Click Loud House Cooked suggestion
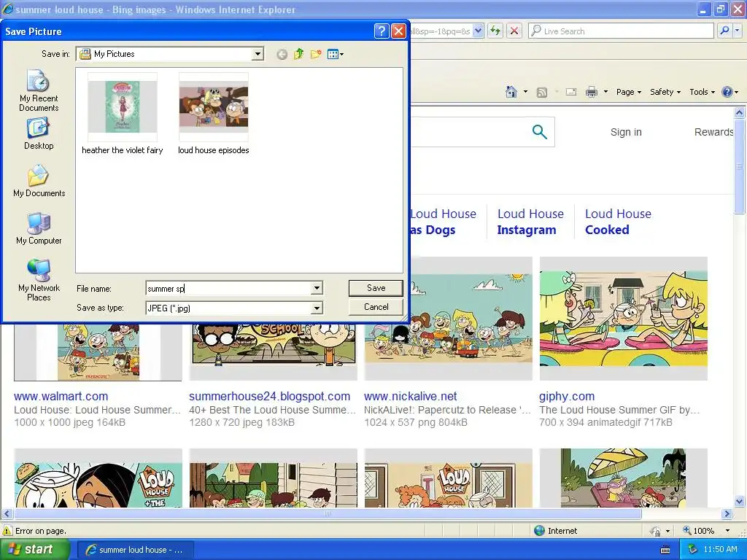 tap(618, 222)
